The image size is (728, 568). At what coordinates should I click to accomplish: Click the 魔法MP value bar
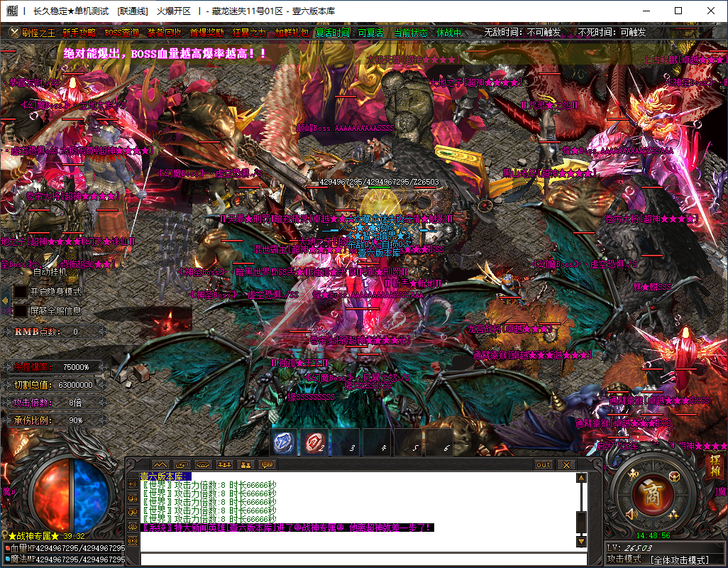[x=65, y=559]
